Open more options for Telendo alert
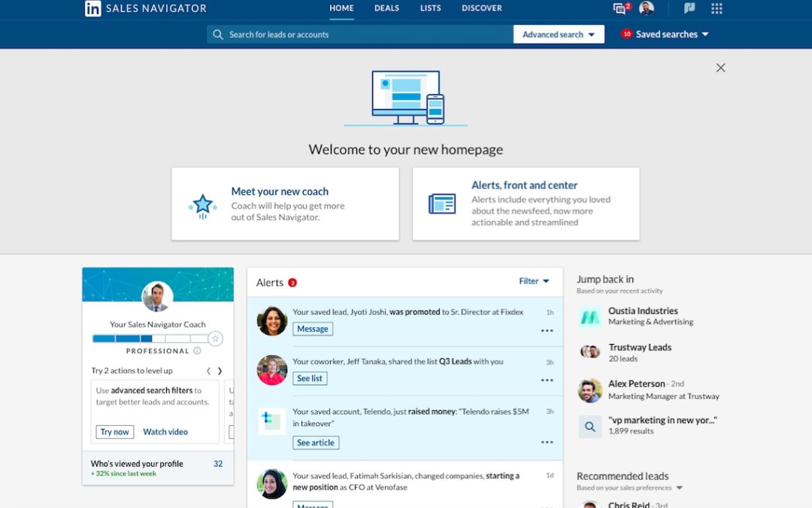Screen dimensions: 812x508 [547, 443]
